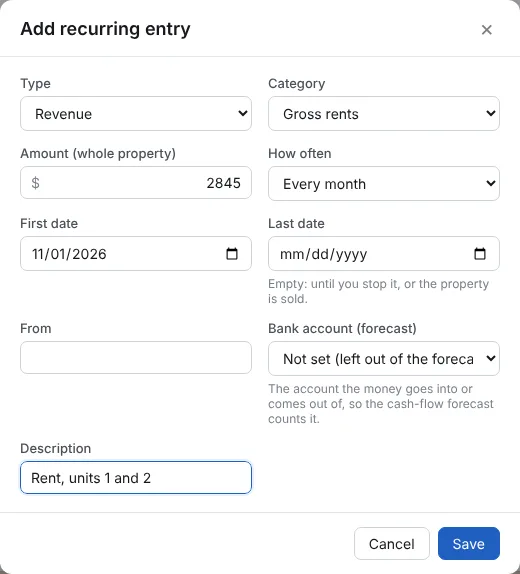The width and height of the screenshot is (520, 574).
Task: Open the Last date calendar picker icon
Action: [480, 254]
